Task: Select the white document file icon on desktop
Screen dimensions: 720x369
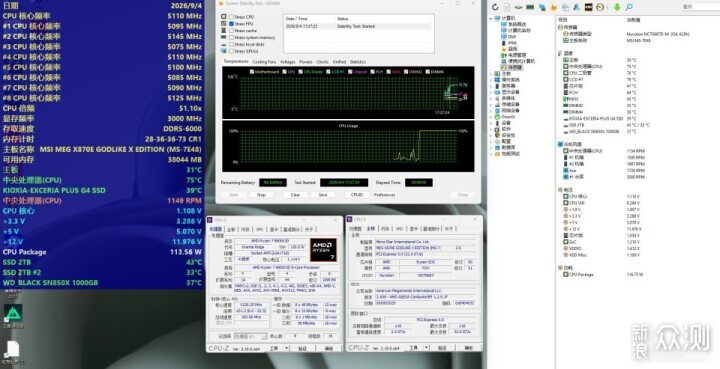Action: pos(12,350)
